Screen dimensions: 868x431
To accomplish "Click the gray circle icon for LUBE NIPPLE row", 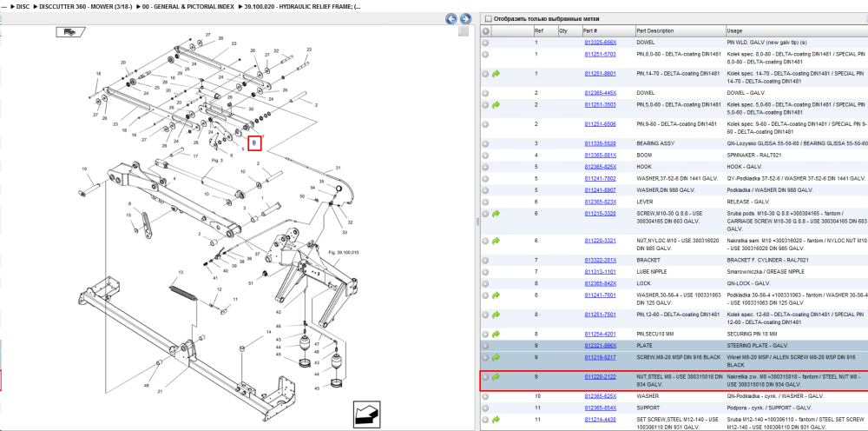I will coord(485,272).
